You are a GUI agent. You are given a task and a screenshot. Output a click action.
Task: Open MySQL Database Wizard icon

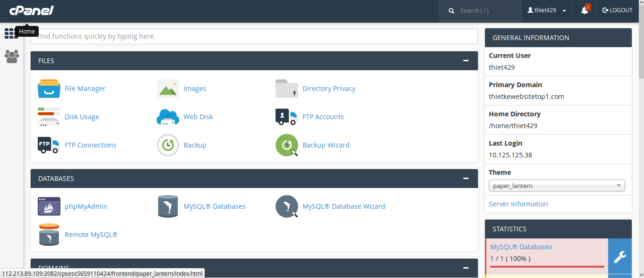[287, 206]
